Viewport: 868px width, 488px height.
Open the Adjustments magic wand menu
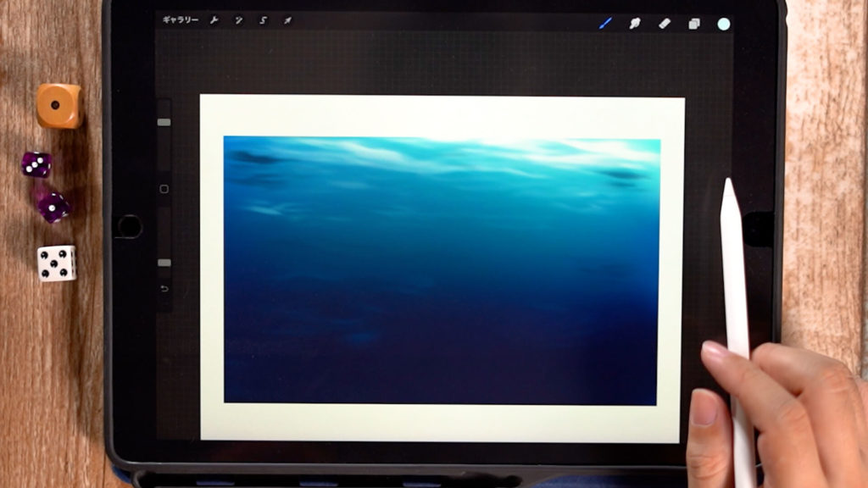239,20
